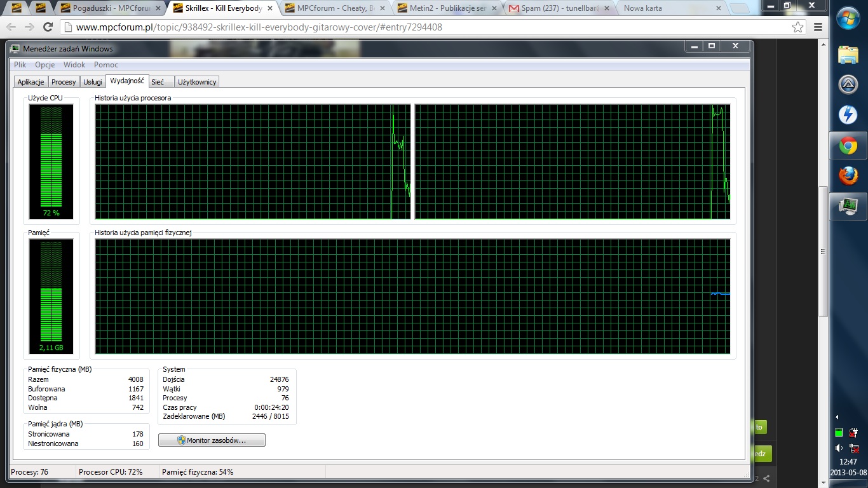
Task: Select the Skrillex - Kill Everybody tab
Action: click(x=224, y=8)
